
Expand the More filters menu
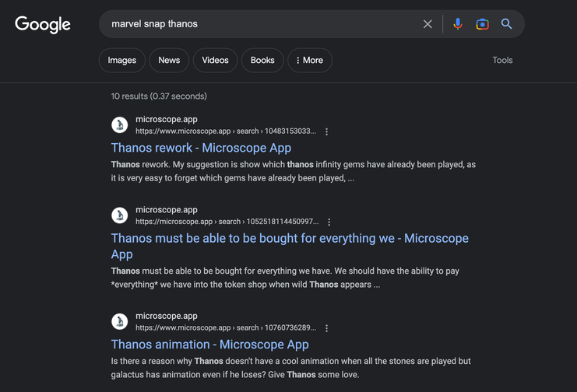click(x=310, y=61)
